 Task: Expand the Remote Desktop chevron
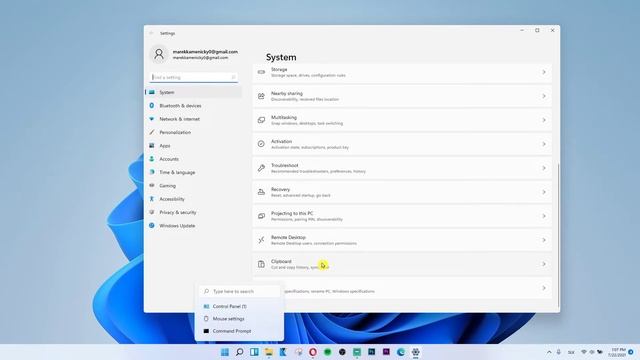(x=544, y=240)
